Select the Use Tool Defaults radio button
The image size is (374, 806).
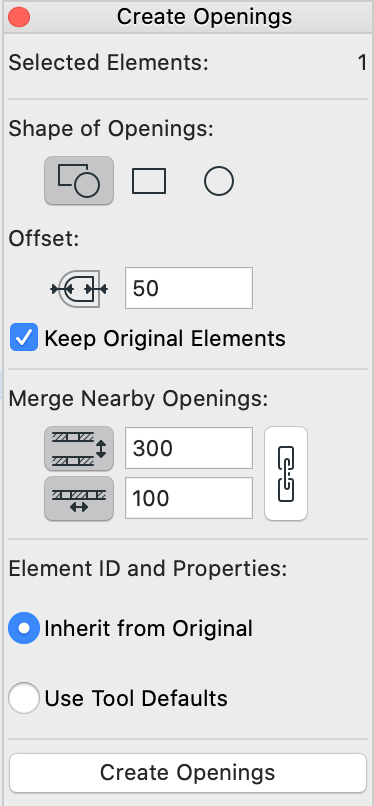24,698
